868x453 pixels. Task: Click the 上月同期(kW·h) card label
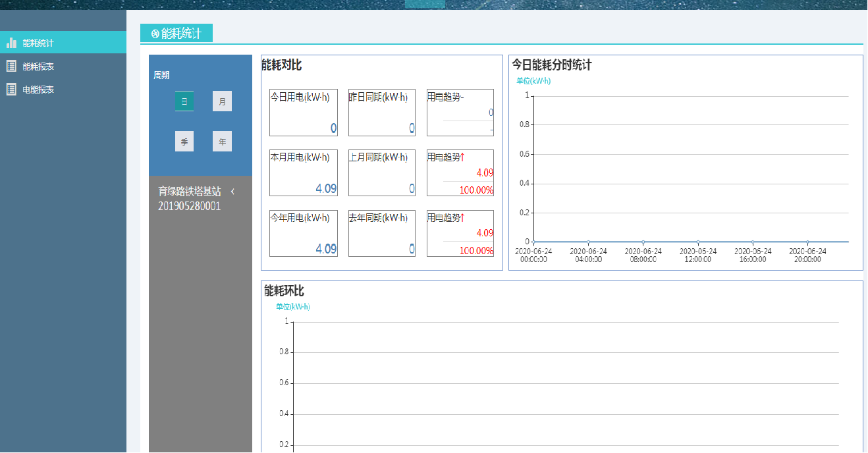pos(378,157)
